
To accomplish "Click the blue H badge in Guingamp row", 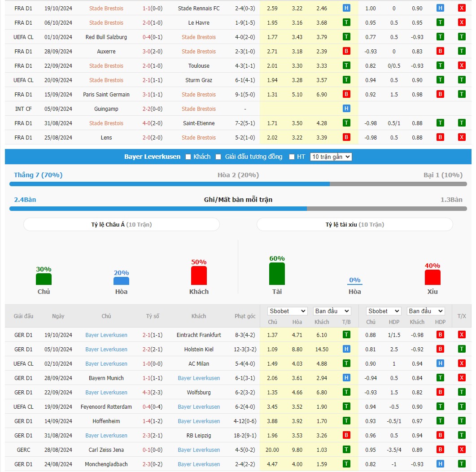I will coord(346,109).
